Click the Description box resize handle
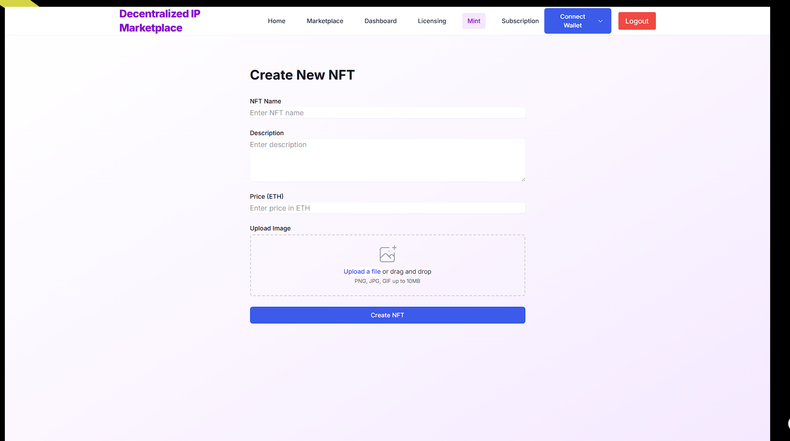This screenshot has height=441, width=790. [522, 179]
